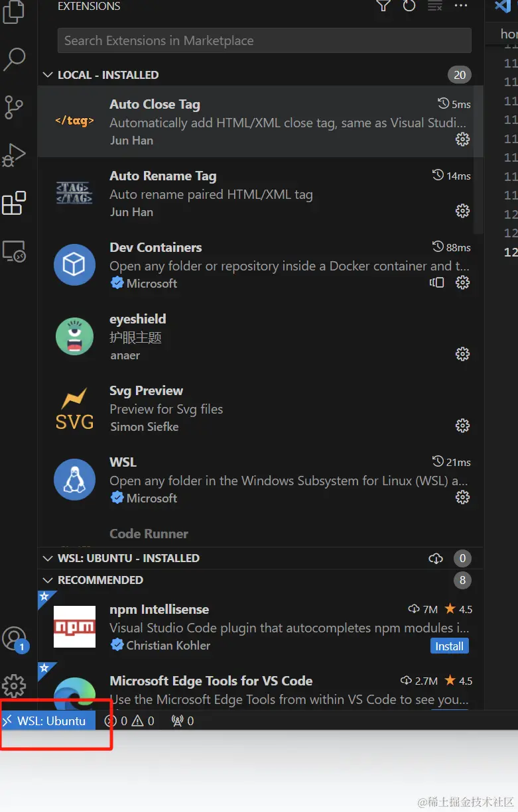This screenshot has height=812, width=518.
Task: Open the Remote Explorer view
Action: point(14,252)
